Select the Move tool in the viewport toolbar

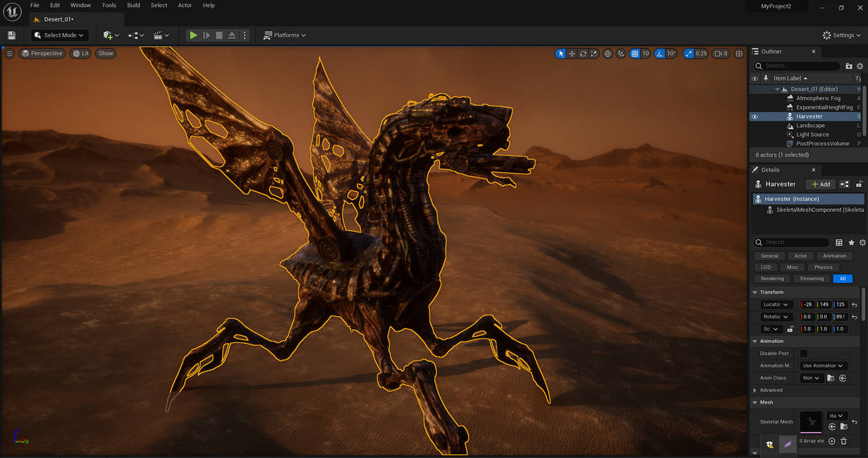click(573, 53)
